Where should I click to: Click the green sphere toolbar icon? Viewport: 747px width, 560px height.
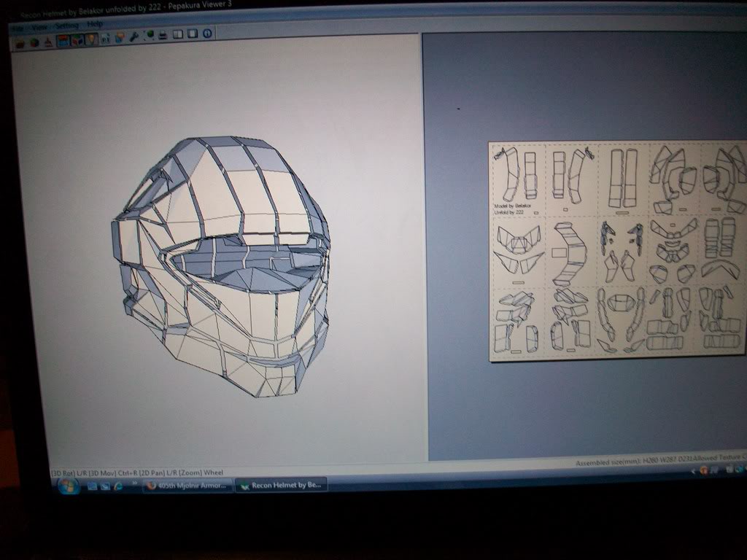pyautogui.click(x=149, y=36)
